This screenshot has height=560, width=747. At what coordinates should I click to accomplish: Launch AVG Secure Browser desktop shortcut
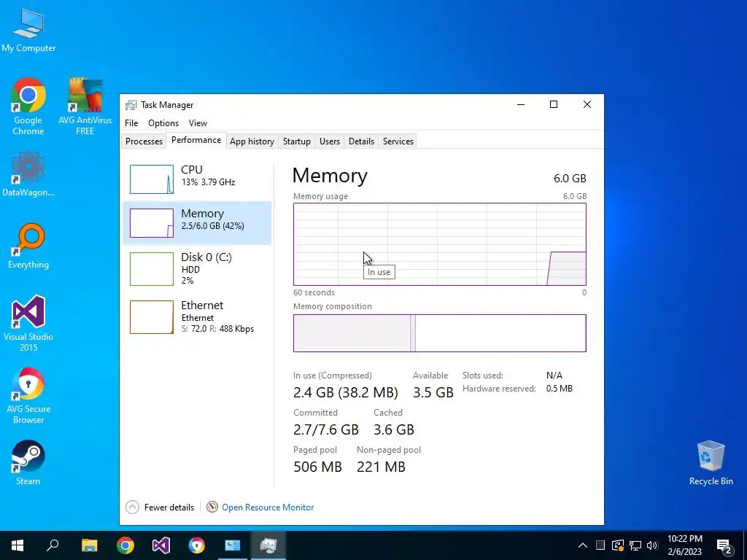[28, 395]
